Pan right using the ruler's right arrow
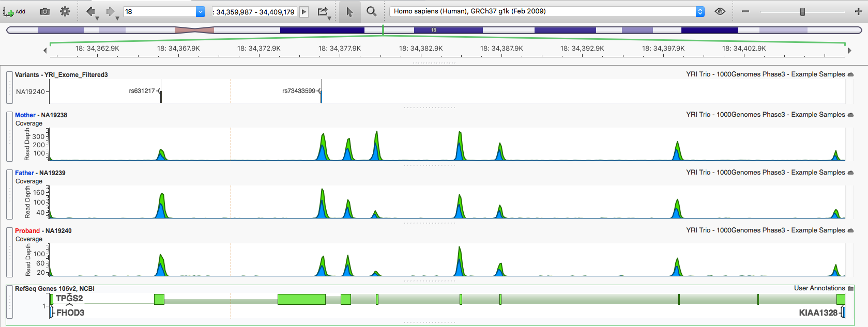This screenshot has width=868, height=327. [x=849, y=51]
